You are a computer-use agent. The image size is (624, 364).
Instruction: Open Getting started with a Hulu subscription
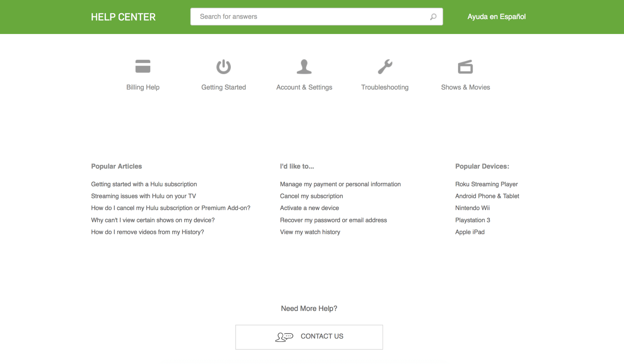pyautogui.click(x=144, y=184)
